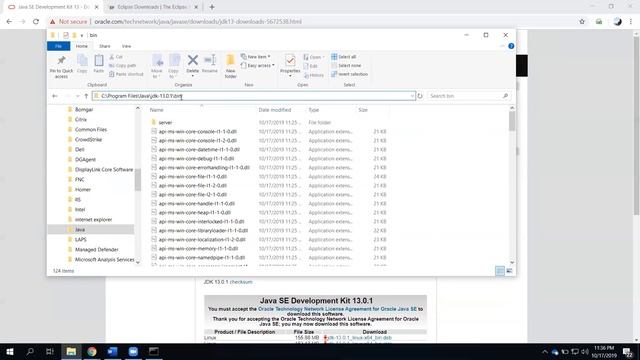Open Chrome from the taskbar
Image resolution: width=640 pixels, height=360 pixels.
(x=92, y=351)
